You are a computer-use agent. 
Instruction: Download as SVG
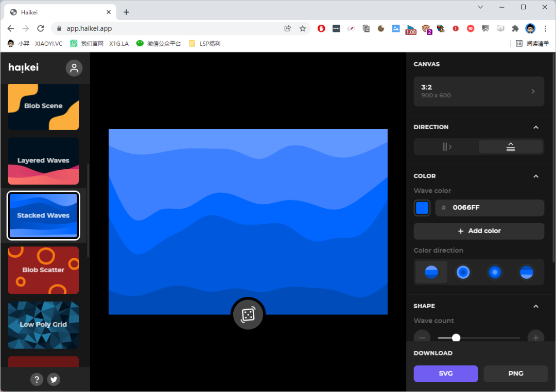pyautogui.click(x=446, y=373)
